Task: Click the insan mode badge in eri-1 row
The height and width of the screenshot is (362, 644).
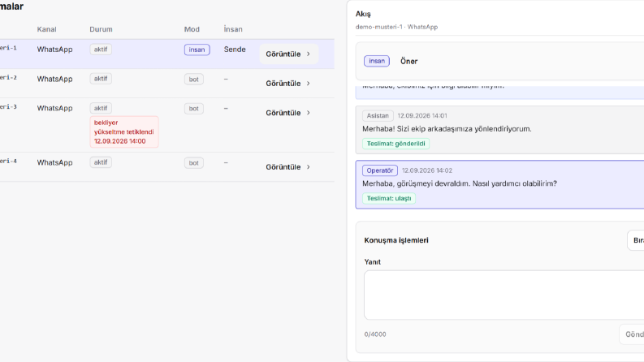Action: click(x=197, y=50)
